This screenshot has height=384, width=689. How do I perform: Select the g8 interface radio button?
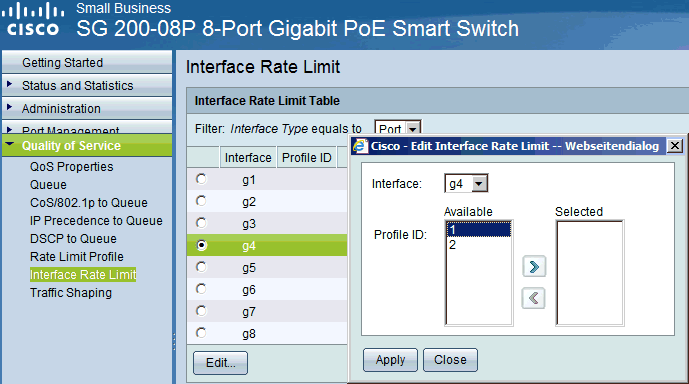(x=201, y=333)
